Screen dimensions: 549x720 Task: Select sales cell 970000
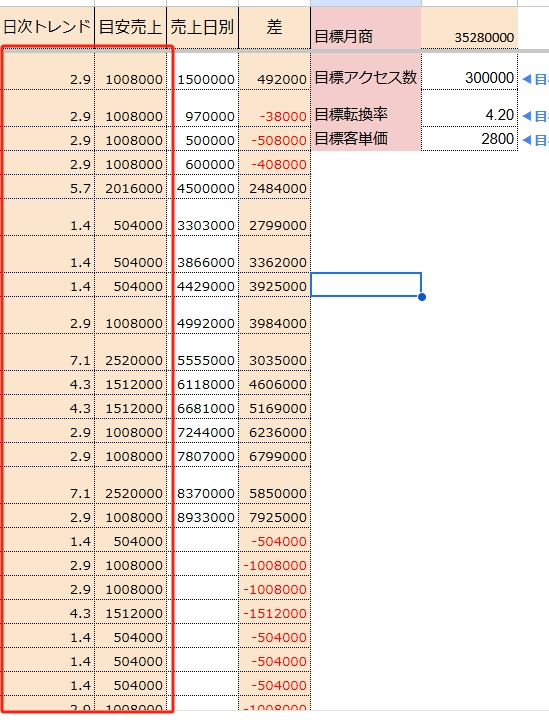[202, 108]
